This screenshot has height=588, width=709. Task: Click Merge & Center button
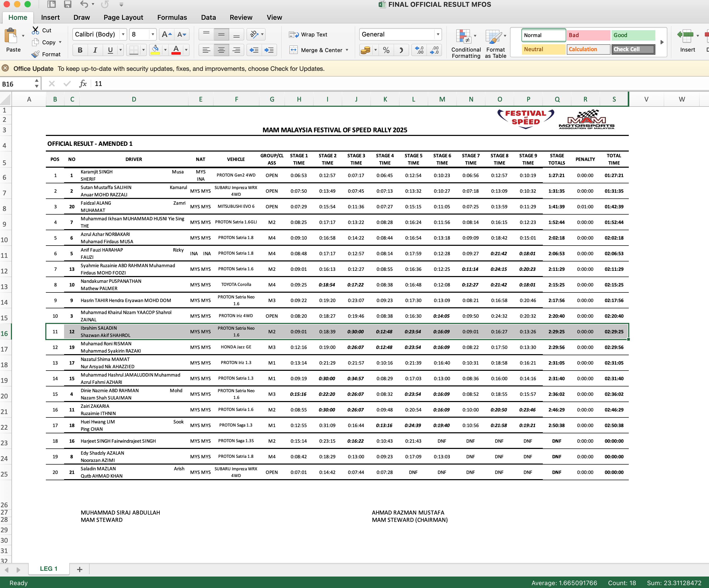316,50
